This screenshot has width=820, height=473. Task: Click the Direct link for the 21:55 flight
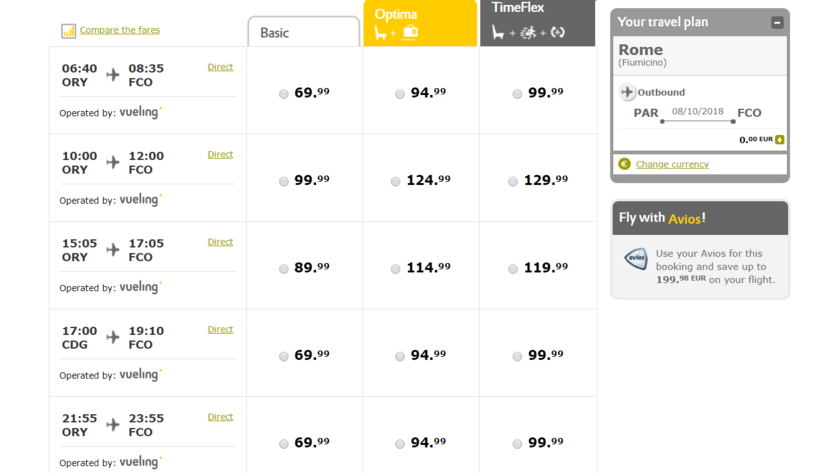[220, 417]
